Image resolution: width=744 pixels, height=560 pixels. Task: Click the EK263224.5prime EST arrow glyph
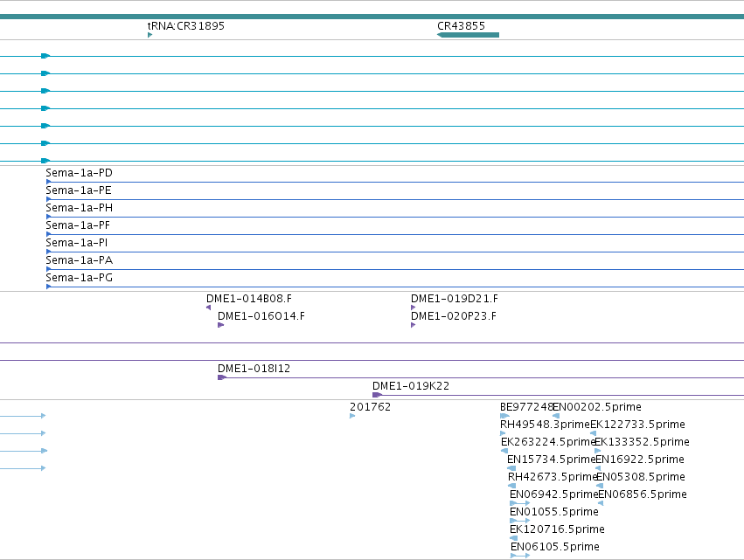(x=504, y=451)
